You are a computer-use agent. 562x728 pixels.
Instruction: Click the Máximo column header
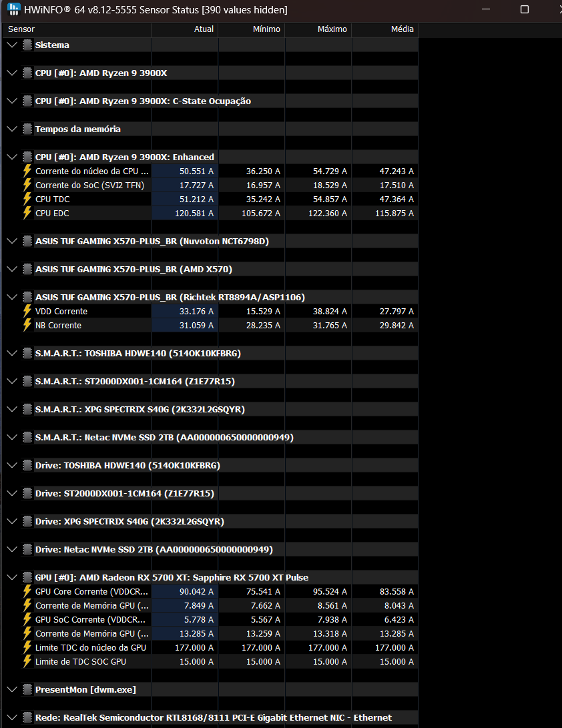click(318, 29)
